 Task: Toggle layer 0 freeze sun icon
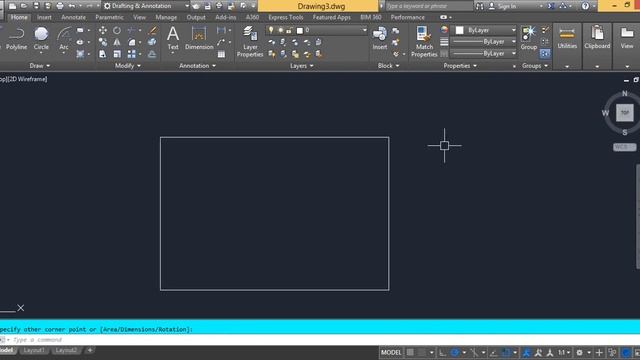280,30
